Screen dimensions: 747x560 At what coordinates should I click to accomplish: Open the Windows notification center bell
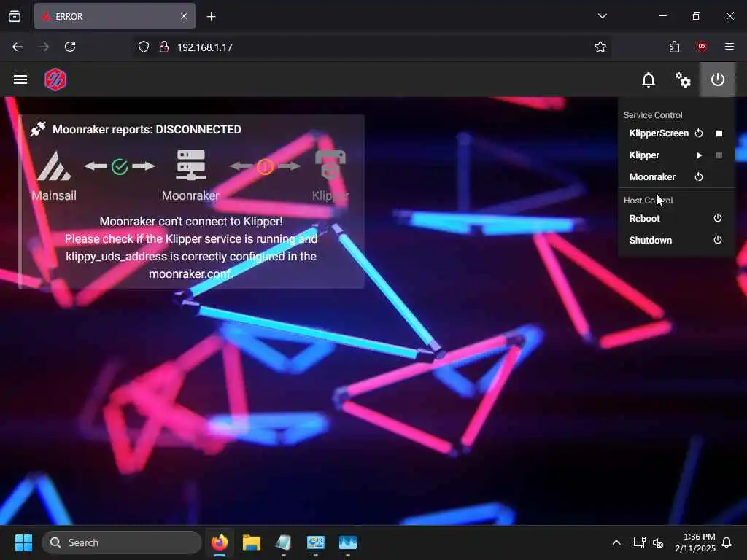pos(727,542)
